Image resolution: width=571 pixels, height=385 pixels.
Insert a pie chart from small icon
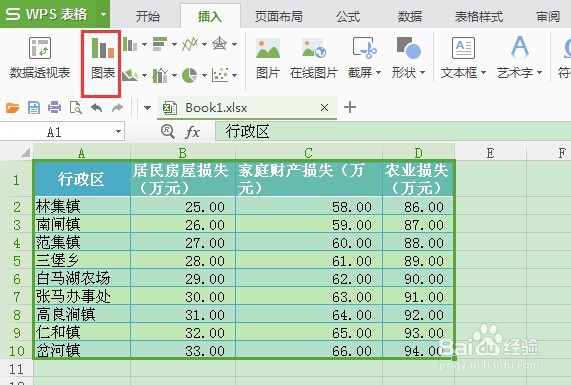(189, 75)
